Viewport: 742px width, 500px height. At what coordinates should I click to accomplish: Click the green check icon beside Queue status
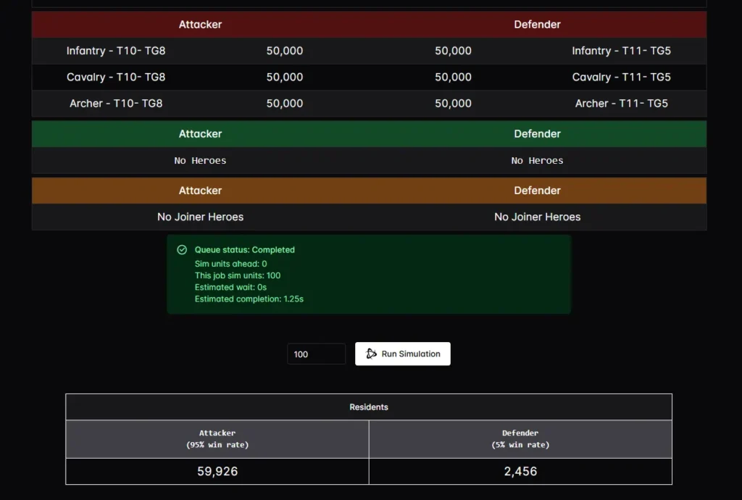(182, 250)
